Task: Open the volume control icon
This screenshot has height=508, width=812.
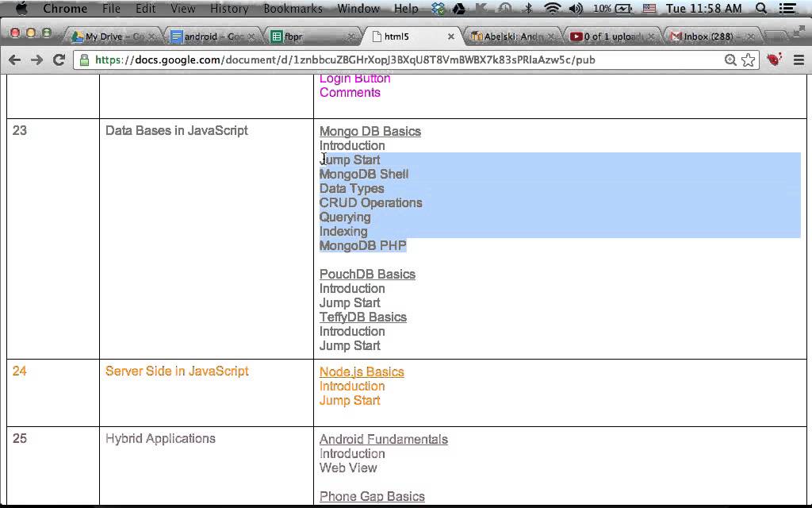Action: click(576, 8)
